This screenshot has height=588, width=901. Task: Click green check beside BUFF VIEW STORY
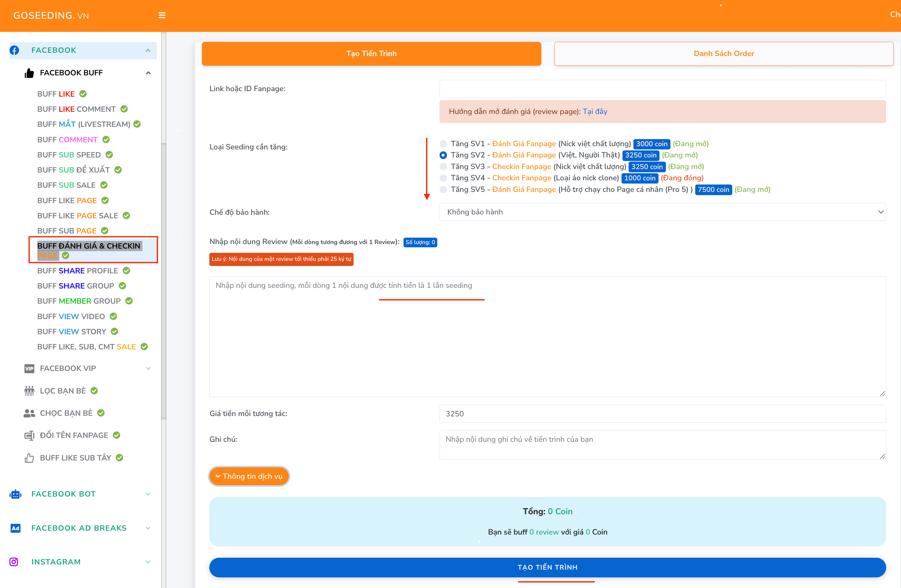point(114,332)
